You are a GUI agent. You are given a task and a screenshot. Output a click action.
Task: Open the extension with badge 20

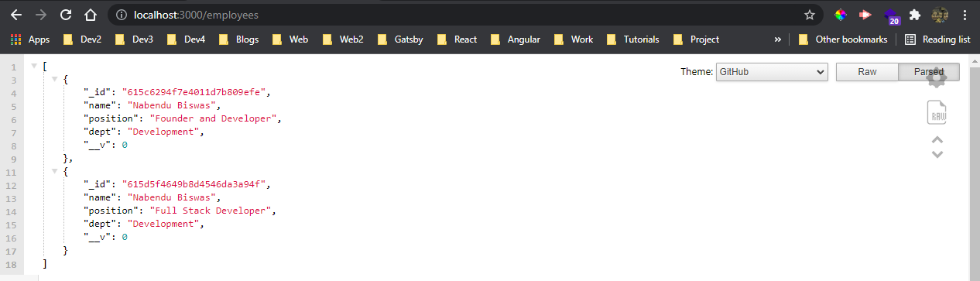click(x=891, y=16)
